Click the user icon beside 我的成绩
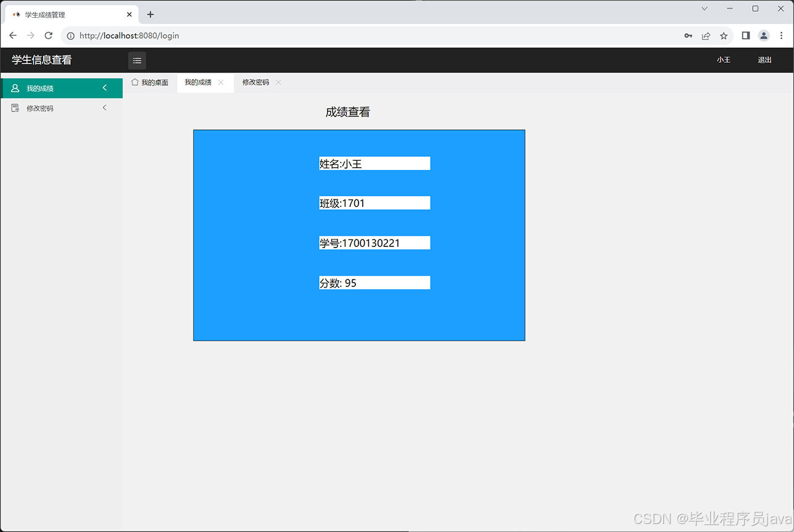The height and width of the screenshot is (532, 794). [15, 88]
